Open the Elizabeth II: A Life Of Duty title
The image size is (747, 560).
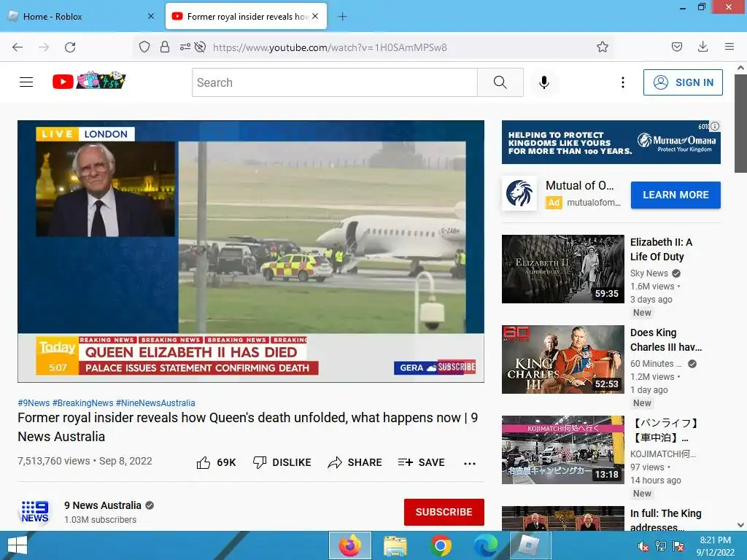tap(661, 249)
